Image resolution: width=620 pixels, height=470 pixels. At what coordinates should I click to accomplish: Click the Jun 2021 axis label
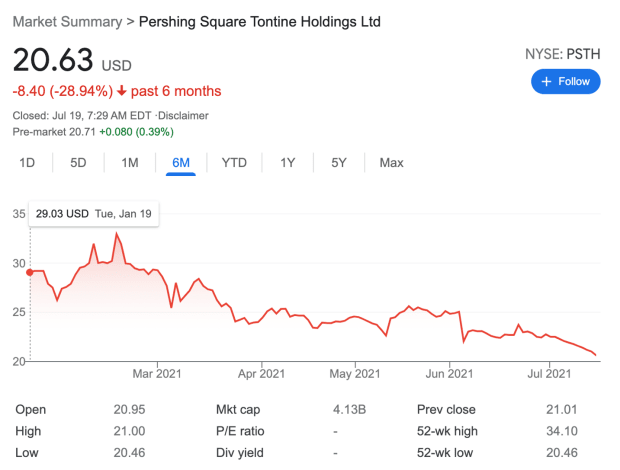(x=450, y=374)
